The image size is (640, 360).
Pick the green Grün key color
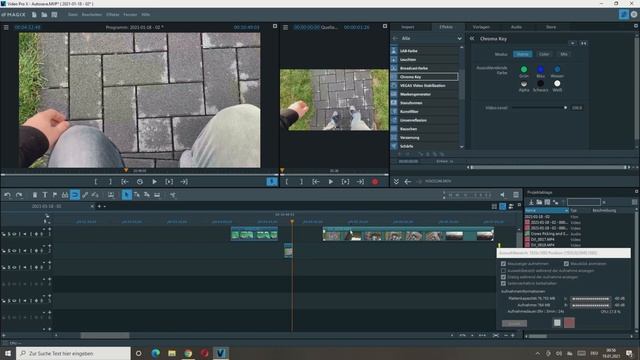[x=524, y=69]
